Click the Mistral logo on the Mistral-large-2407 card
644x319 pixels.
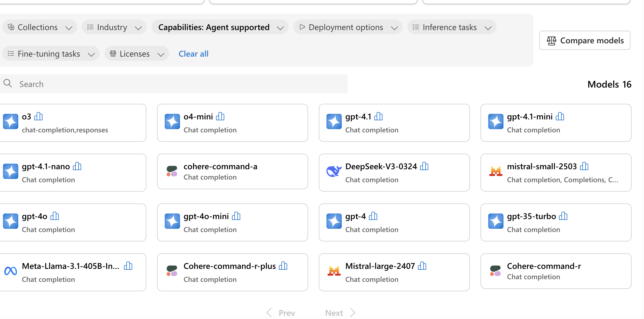334,271
